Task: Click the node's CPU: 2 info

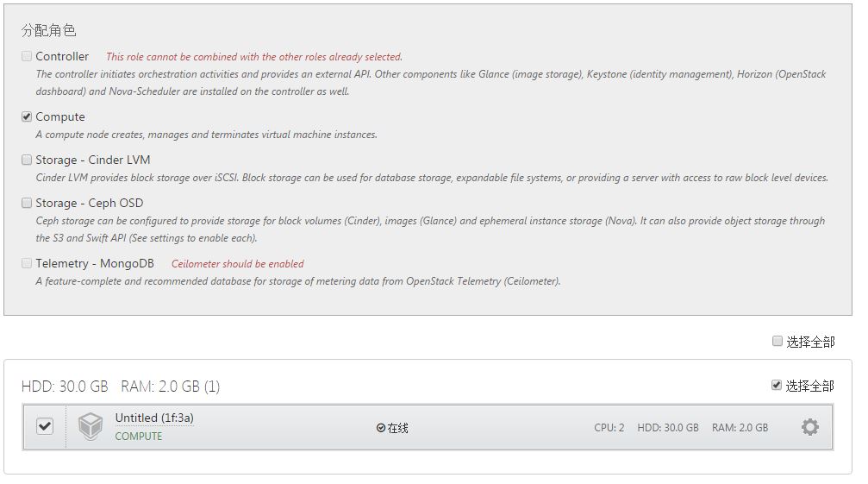Action: click(x=609, y=428)
